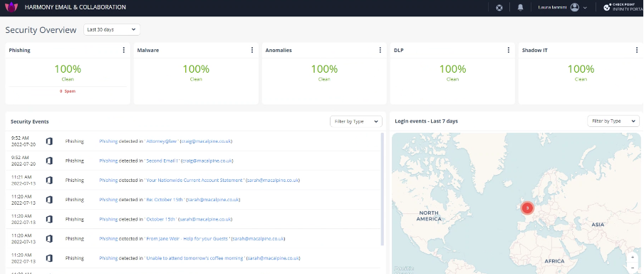644x274 pixels.
Task: Open the Malware card three-dot menu
Action: pyautogui.click(x=251, y=50)
